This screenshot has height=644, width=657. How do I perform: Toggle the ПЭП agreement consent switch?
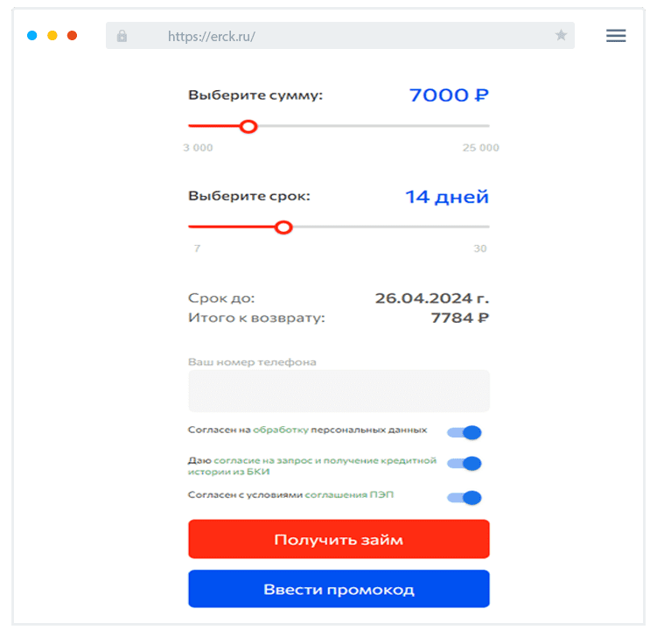tap(465, 498)
